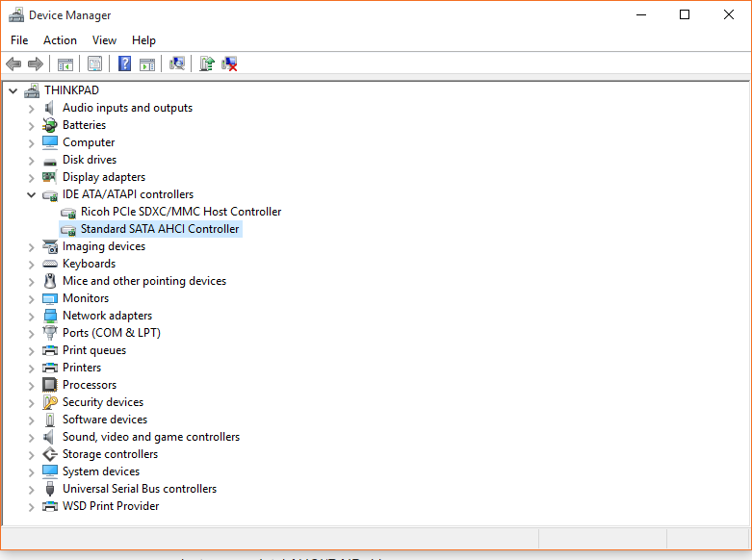752x560 pixels.
Task: Expand the Batteries category
Action: [x=31, y=126]
